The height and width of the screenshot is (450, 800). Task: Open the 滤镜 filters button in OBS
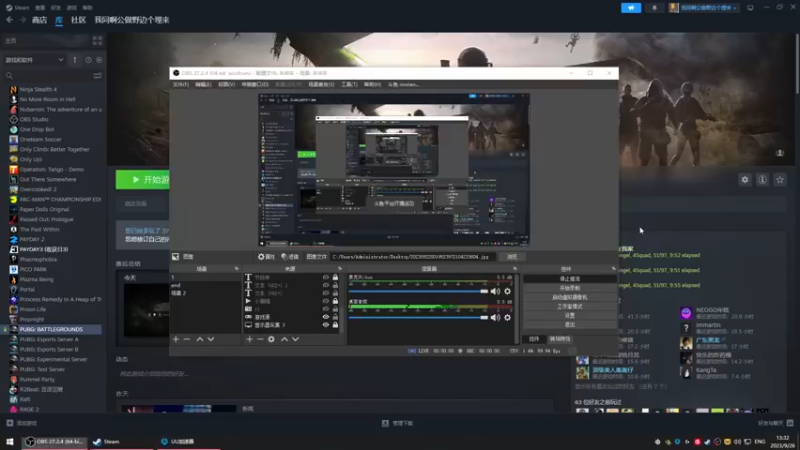tap(290, 257)
